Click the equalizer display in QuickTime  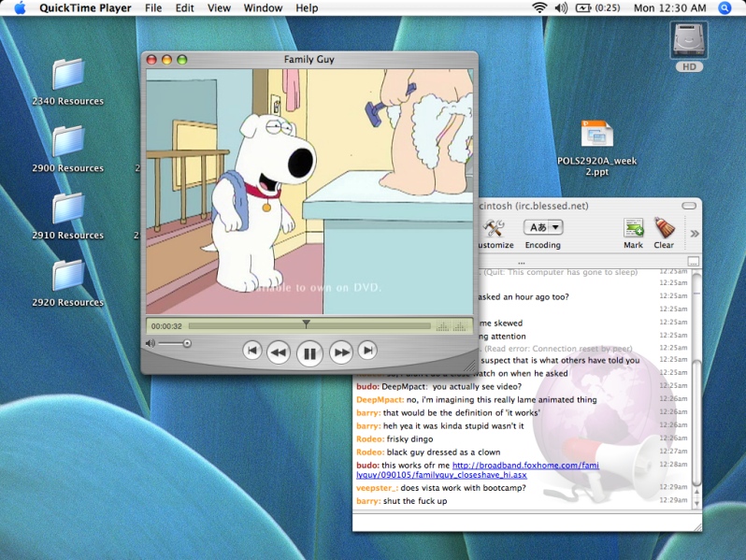[x=451, y=326]
